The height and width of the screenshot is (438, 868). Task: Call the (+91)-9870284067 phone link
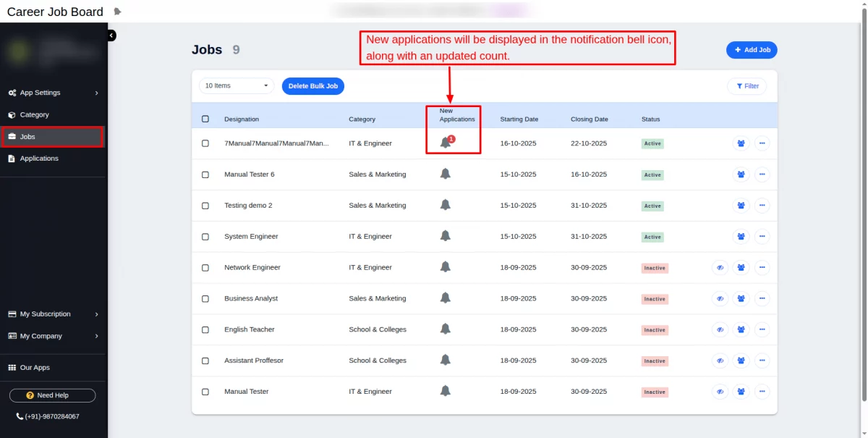tap(48, 416)
